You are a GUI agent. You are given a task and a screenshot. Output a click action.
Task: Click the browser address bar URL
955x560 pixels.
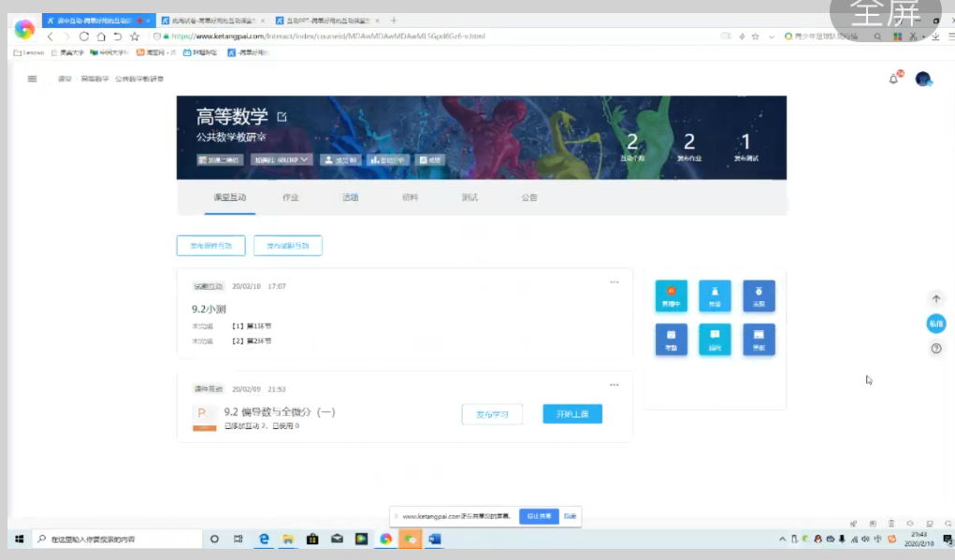tap(327, 36)
